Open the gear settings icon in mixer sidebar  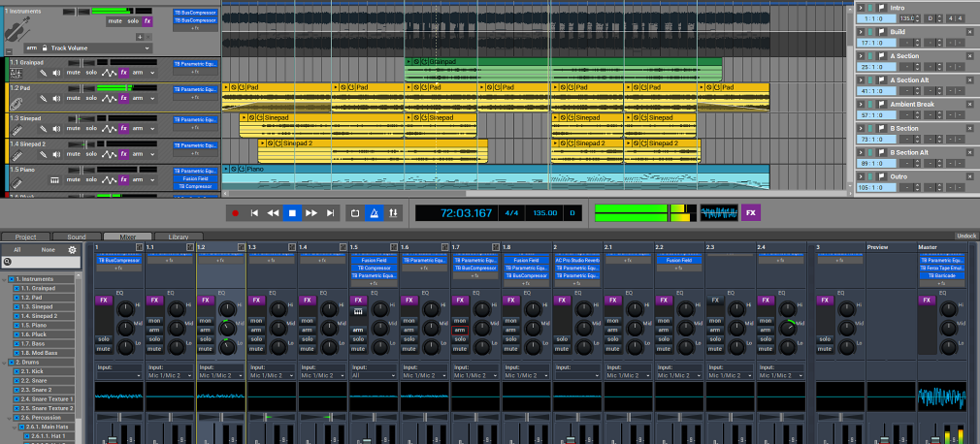(x=71, y=249)
